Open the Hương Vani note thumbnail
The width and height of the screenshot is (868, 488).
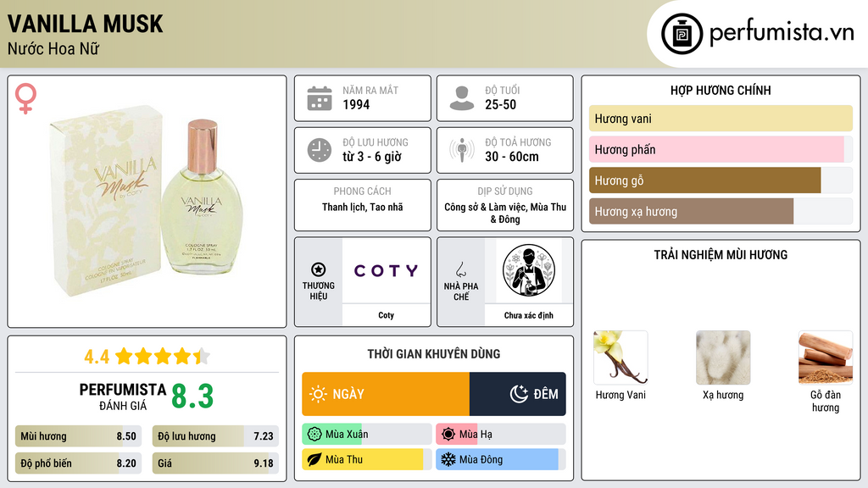[620, 358]
